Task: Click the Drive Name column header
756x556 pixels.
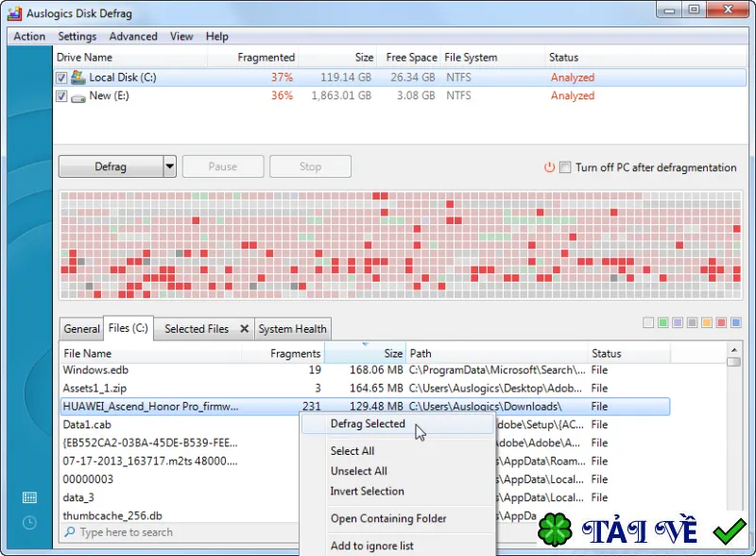Action: pyautogui.click(x=130, y=58)
